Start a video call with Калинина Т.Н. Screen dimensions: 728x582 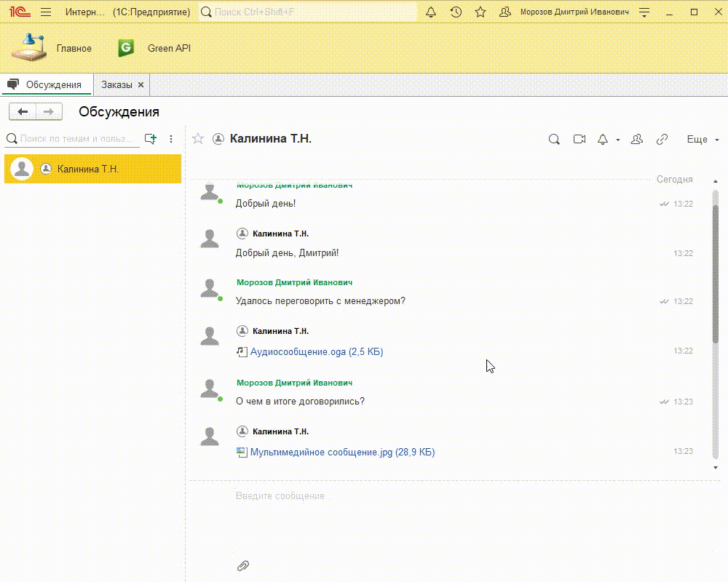coord(579,140)
